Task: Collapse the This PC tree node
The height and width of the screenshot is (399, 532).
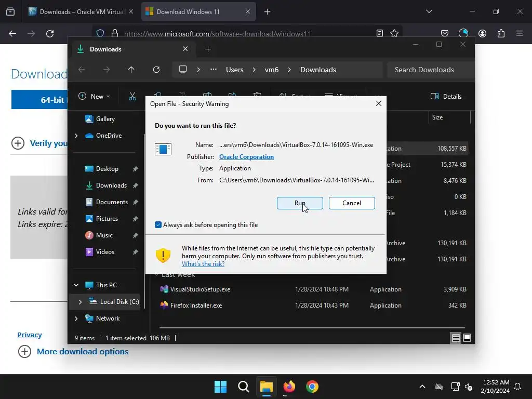Action: (76, 285)
